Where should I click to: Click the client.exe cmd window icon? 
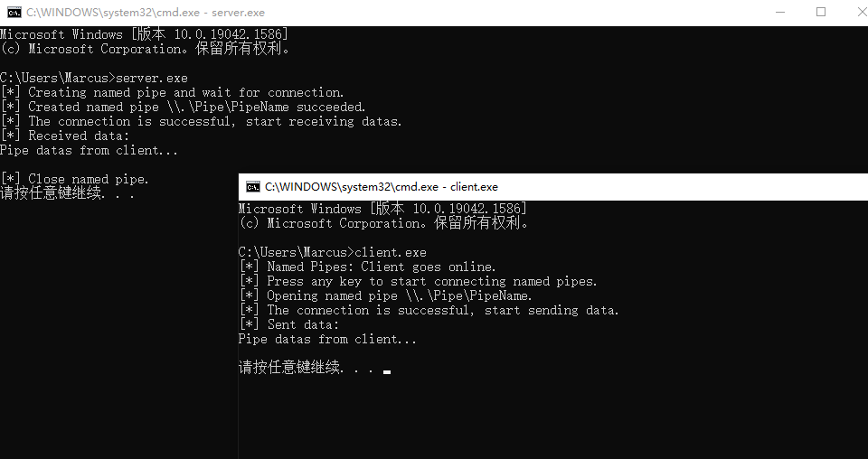pyautogui.click(x=253, y=187)
